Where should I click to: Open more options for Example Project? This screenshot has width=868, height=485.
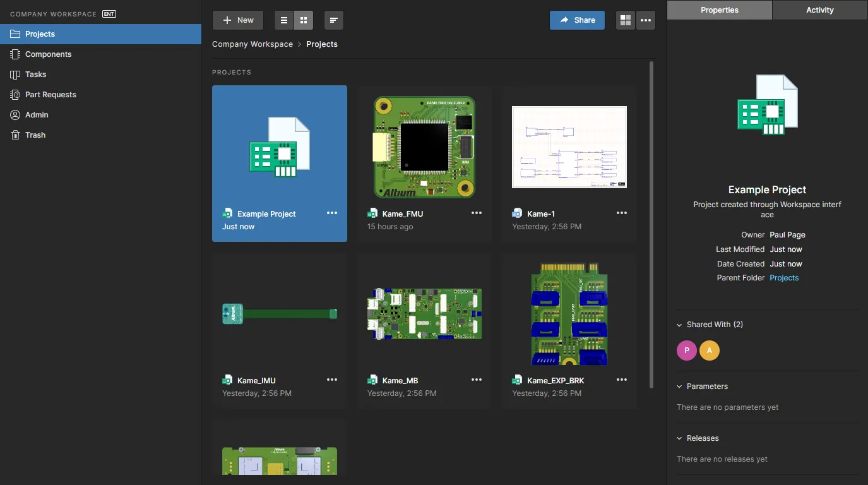coord(332,213)
